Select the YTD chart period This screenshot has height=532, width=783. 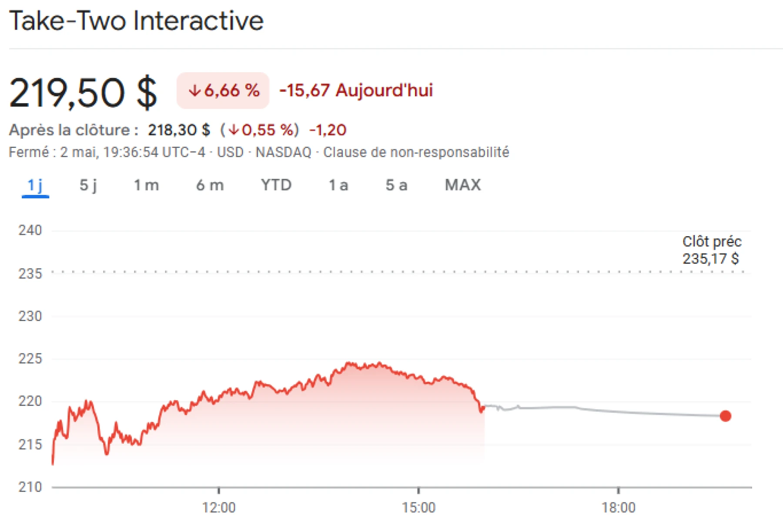pyautogui.click(x=275, y=185)
